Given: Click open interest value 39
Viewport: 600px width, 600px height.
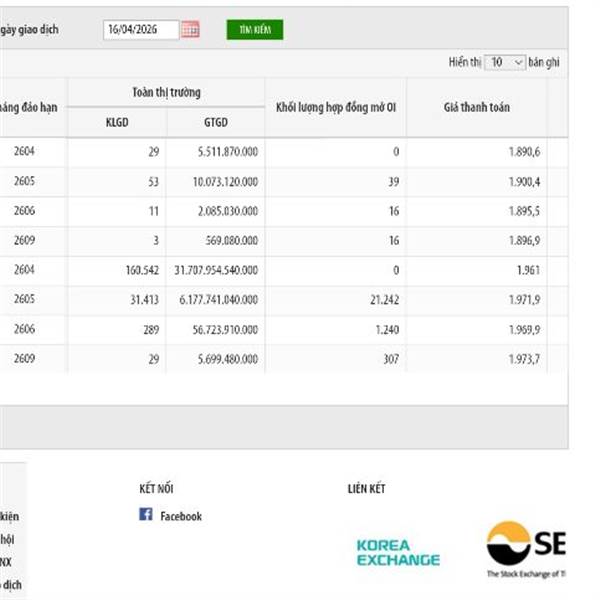Looking at the screenshot, I should point(394,182).
